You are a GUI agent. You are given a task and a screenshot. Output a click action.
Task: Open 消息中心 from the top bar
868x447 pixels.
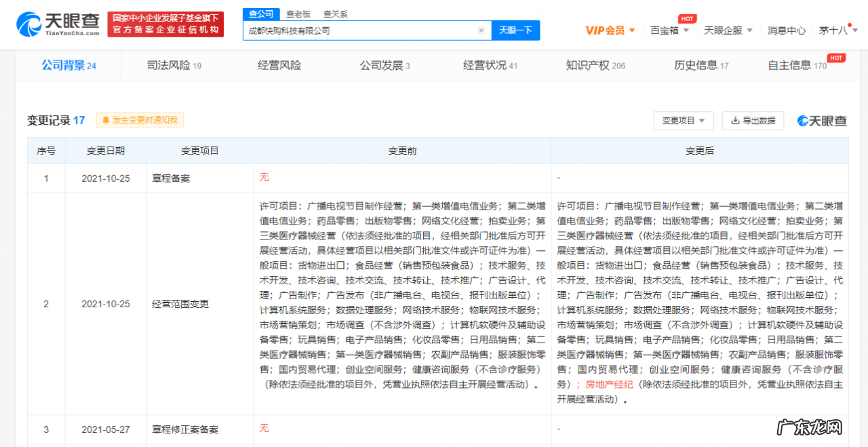[x=787, y=30]
